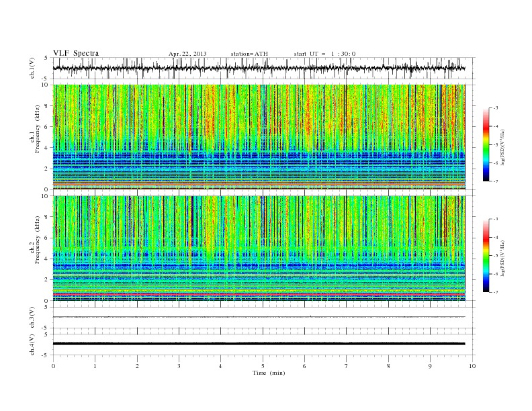Click the lower colorbar 'log(PSD)(V²/Hz)' label
This screenshot has height=411, width=532.
(502, 258)
